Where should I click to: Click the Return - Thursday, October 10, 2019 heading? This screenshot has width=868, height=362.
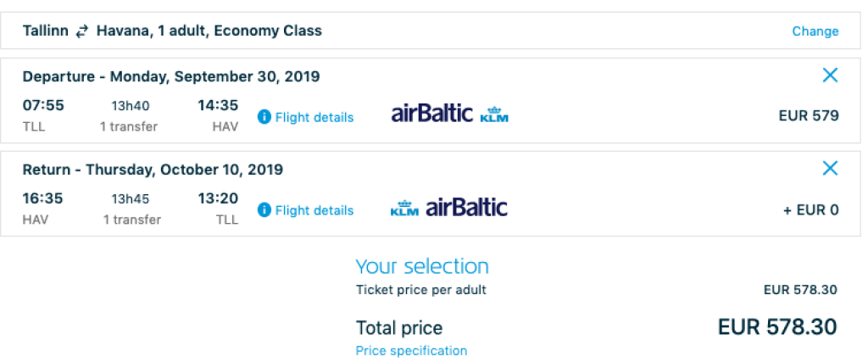coord(153,170)
